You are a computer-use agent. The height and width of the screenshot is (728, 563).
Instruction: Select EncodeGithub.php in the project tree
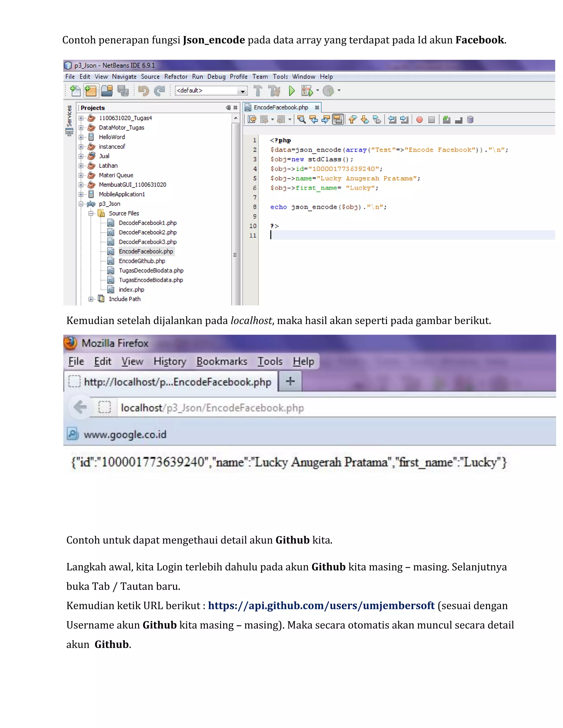[142, 261]
